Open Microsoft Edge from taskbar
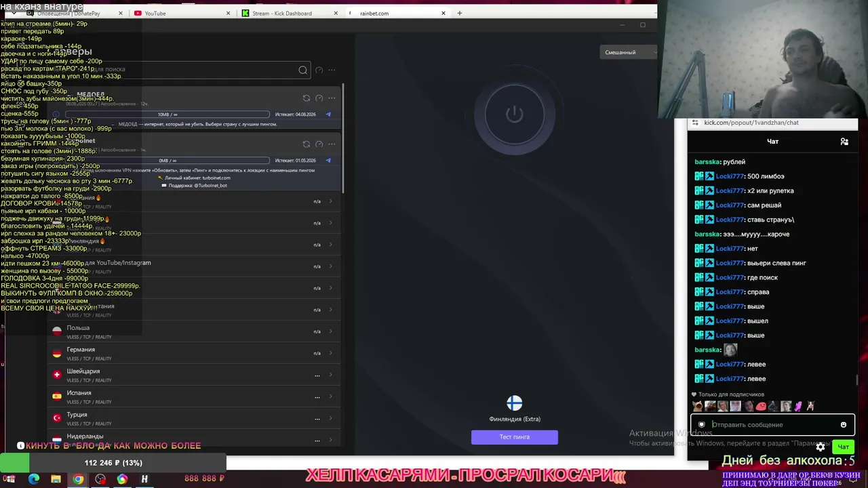 (x=34, y=479)
